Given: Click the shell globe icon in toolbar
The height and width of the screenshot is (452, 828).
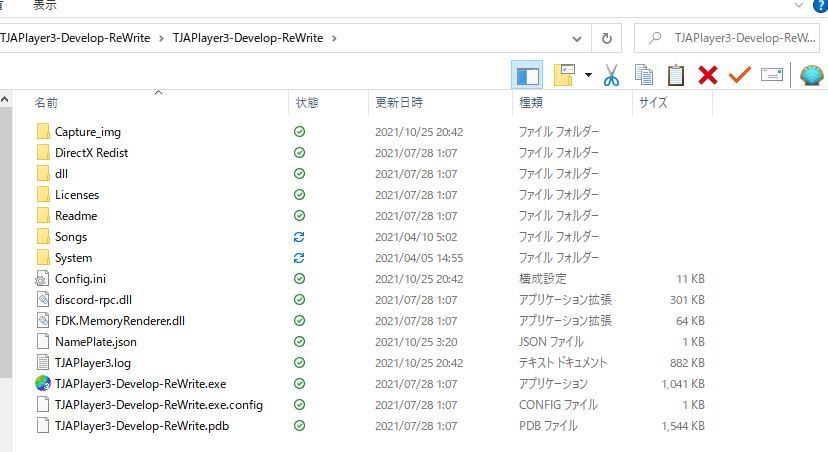Looking at the screenshot, I should pos(812,75).
